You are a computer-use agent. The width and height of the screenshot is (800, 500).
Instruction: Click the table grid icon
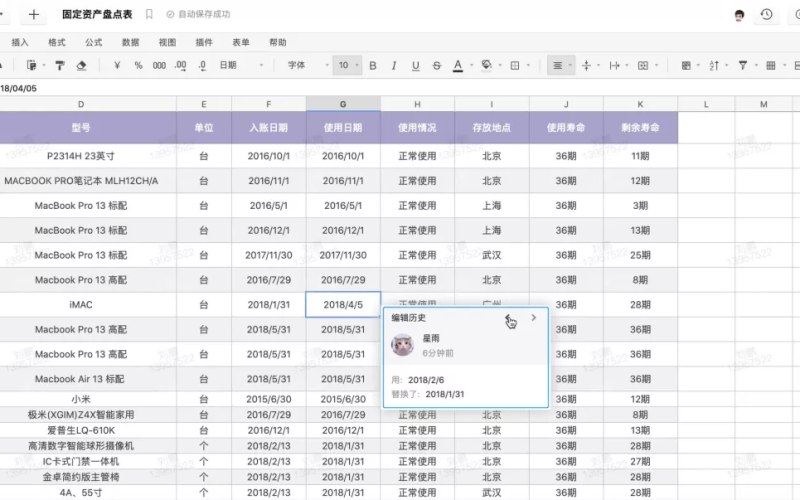tap(771, 65)
